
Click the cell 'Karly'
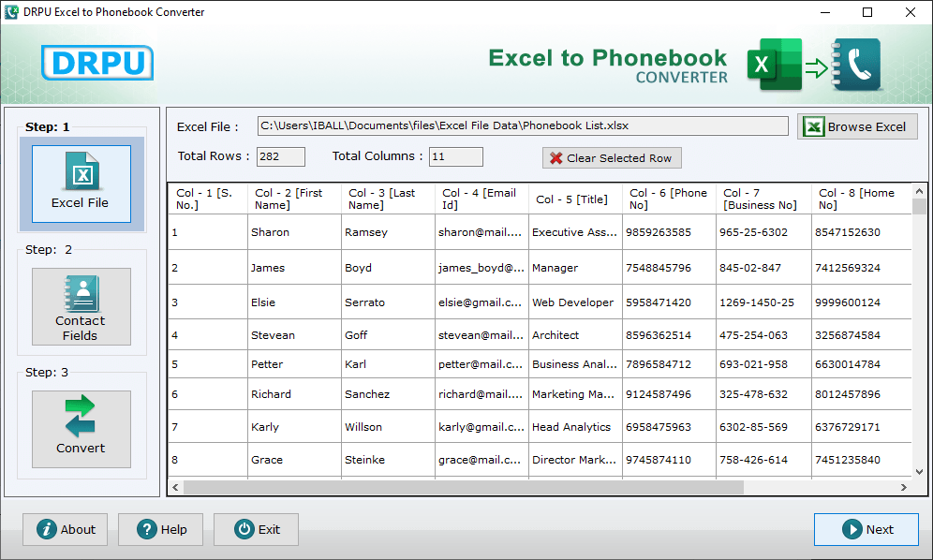[294, 427]
